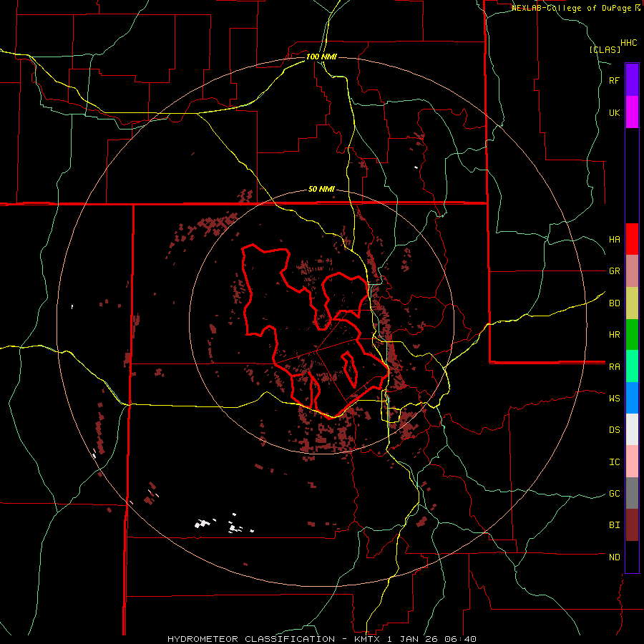Click the "50 NMI" range ring label
Image resolution: width=644 pixels, height=644 pixels.
321,190
